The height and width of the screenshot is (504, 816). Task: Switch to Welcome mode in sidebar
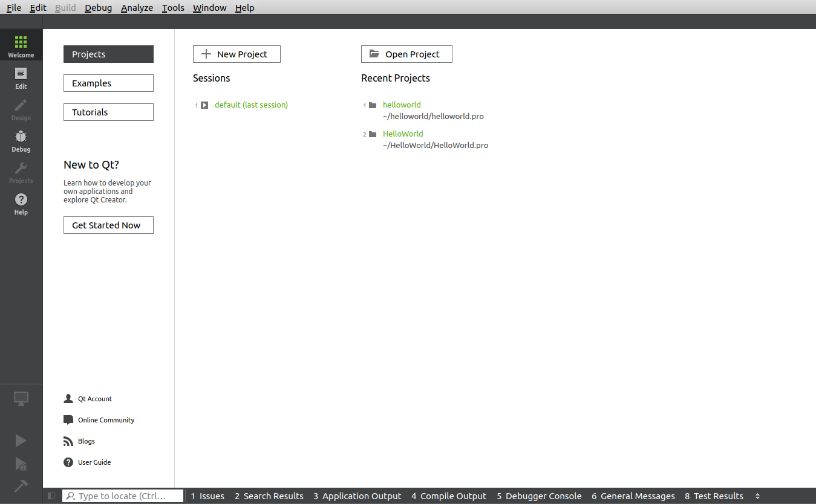coord(21,46)
